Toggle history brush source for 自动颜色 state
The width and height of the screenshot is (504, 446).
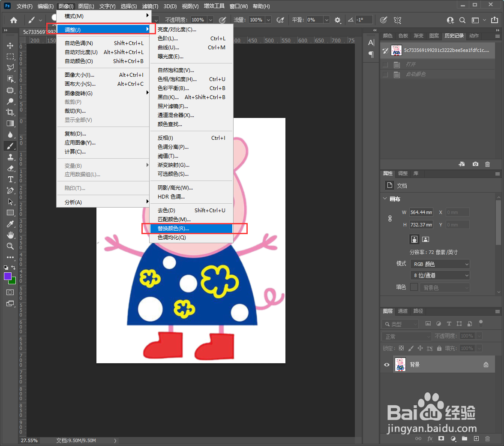coord(385,75)
